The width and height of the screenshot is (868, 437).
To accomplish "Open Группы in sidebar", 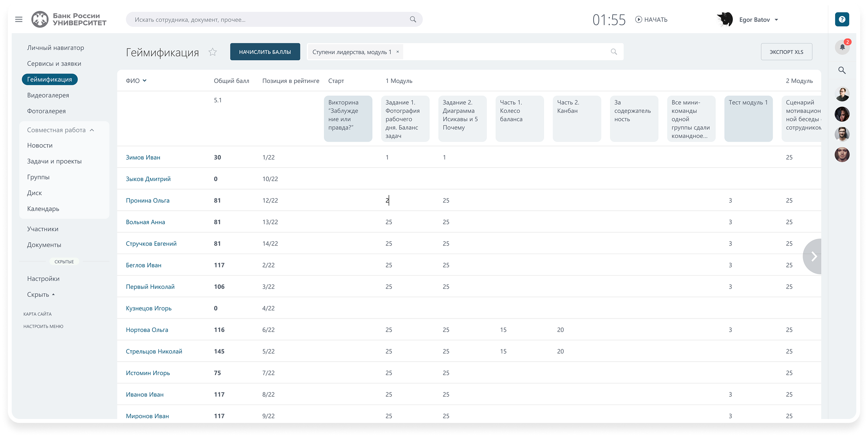I will (x=38, y=177).
